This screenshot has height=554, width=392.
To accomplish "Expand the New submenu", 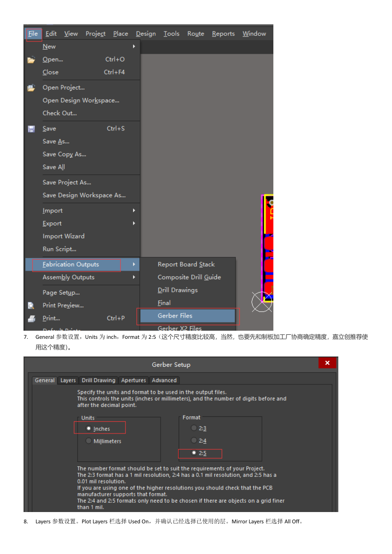I will click(x=82, y=46).
